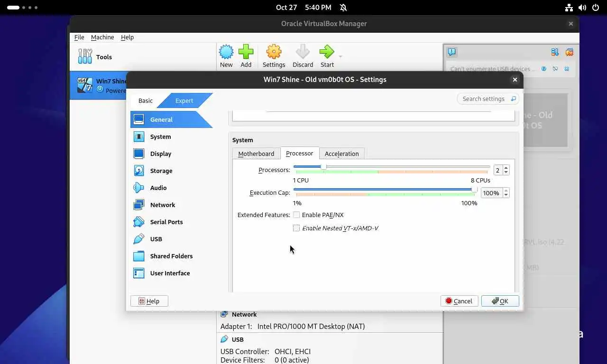The width and height of the screenshot is (607, 364).
Task: Click the USB section header in details
Action: (238, 339)
